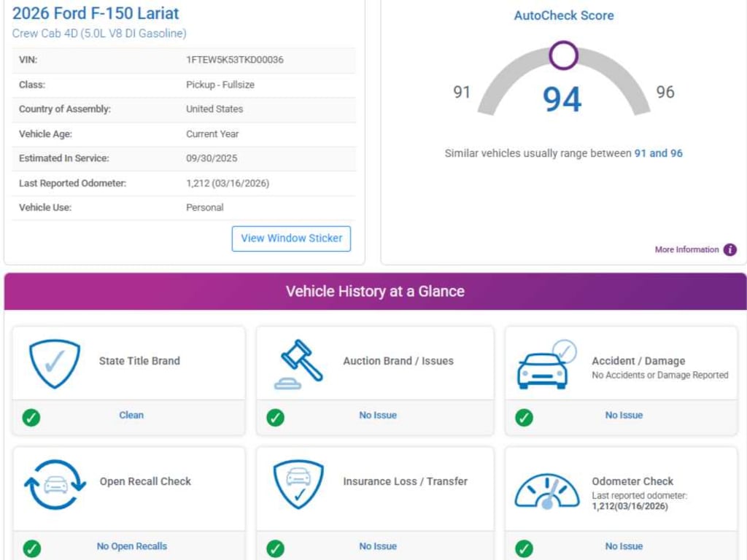Click No Issue under Insurance Loss / Transfer
Viewport: 747px width, 560px height.
click(377, 546)
